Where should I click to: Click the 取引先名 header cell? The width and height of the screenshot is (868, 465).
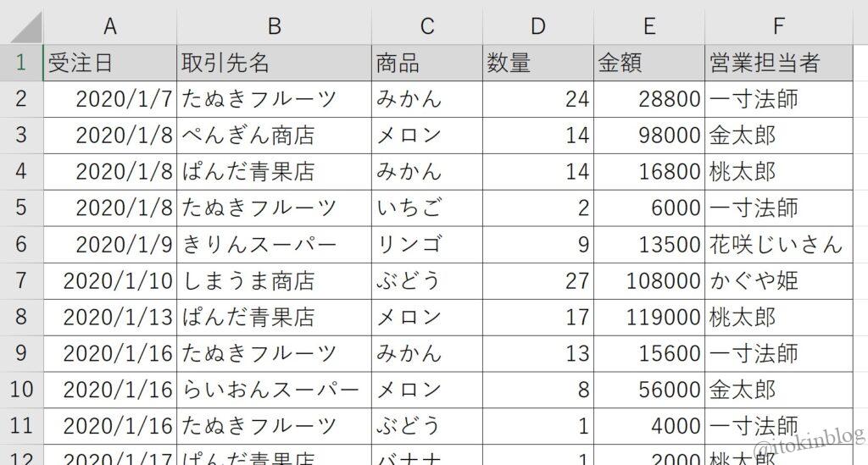274,63
